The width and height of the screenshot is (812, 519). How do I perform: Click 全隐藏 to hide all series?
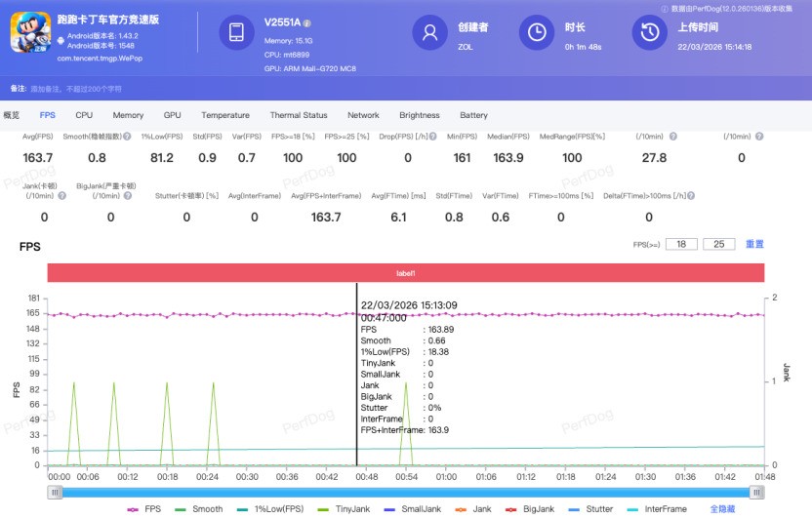tap(723, 509)
